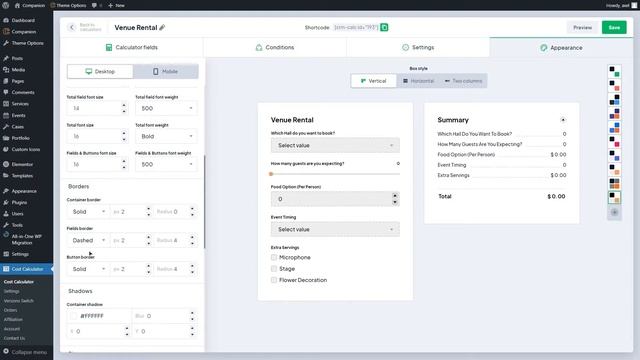Open Fields border Dashed dropdown
This screenshot has width=640, height=360.
[x=88, y=240]
